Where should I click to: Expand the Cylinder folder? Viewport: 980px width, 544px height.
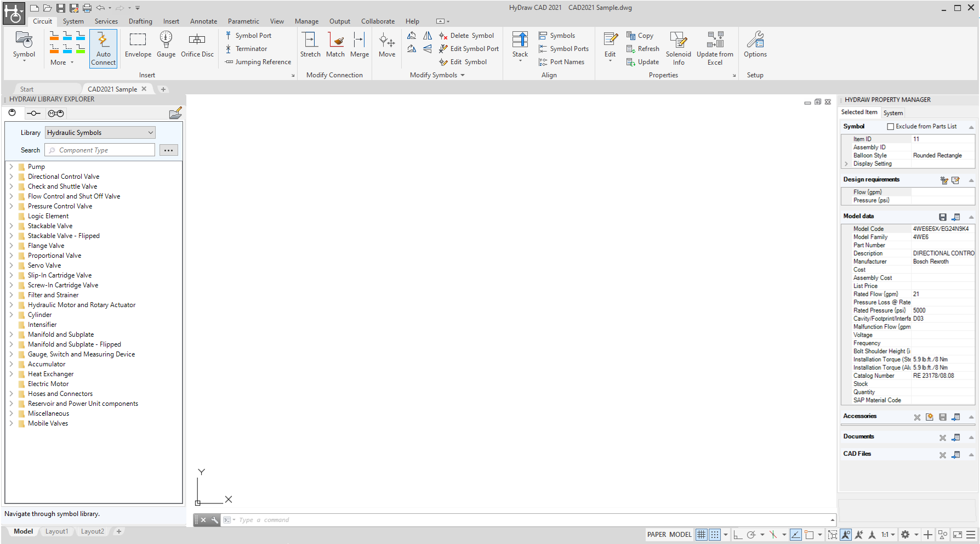(x=11, y=315)
